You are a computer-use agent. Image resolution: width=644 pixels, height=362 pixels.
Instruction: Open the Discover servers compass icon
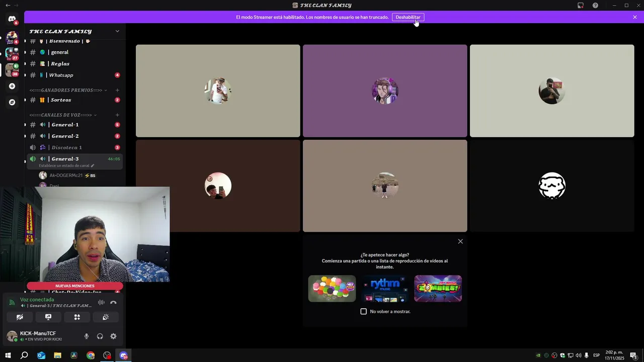coord(12,102)
